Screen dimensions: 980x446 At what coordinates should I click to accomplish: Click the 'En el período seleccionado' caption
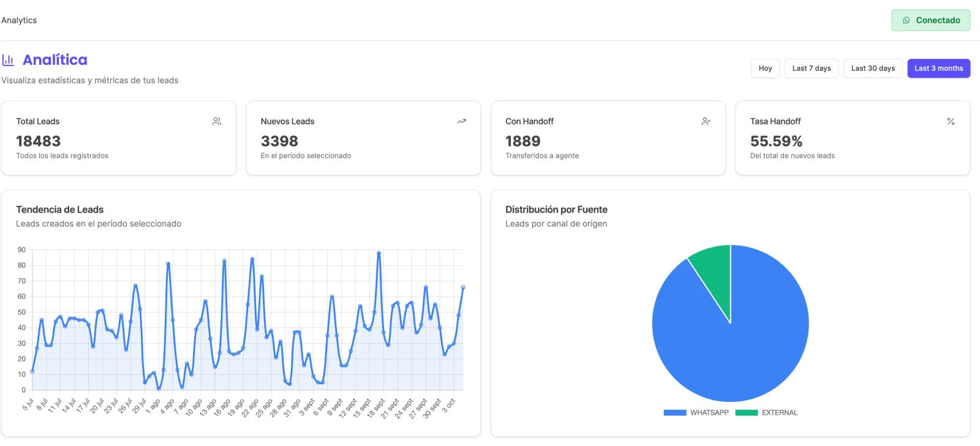[x=306, y=156]
